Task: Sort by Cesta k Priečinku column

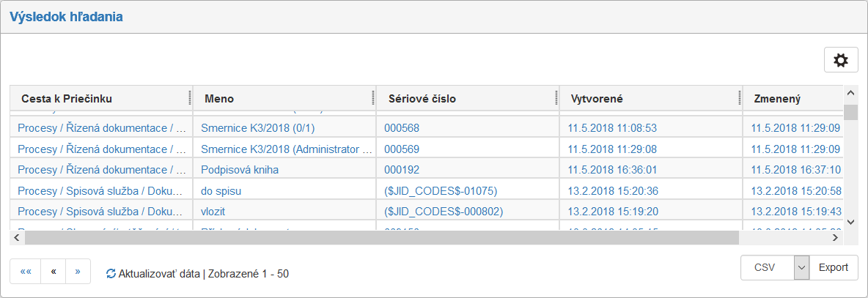Action: (x=67, y=99)
